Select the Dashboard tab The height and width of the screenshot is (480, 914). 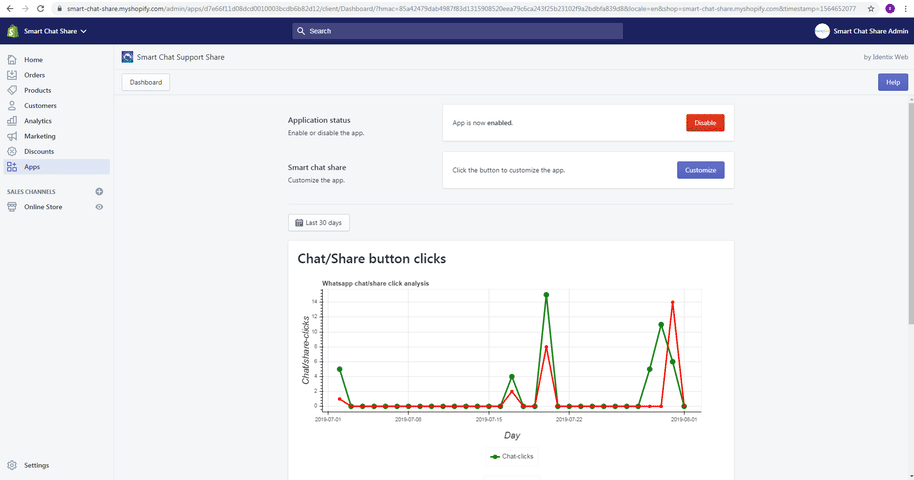(x=146, y=82)
